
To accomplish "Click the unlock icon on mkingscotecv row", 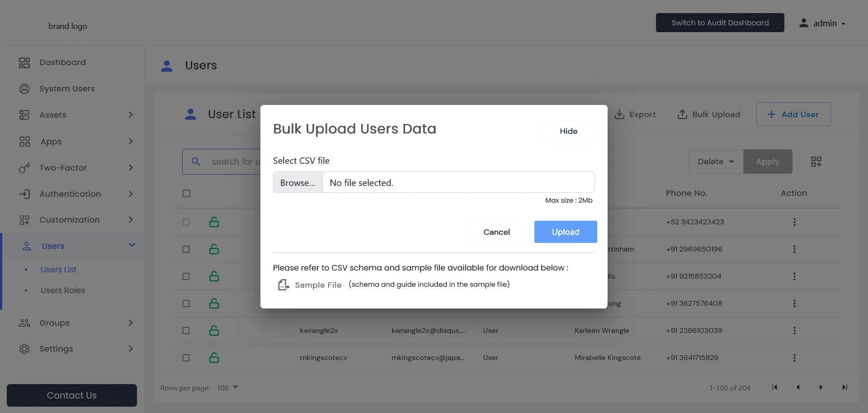I will click(214, 357).
